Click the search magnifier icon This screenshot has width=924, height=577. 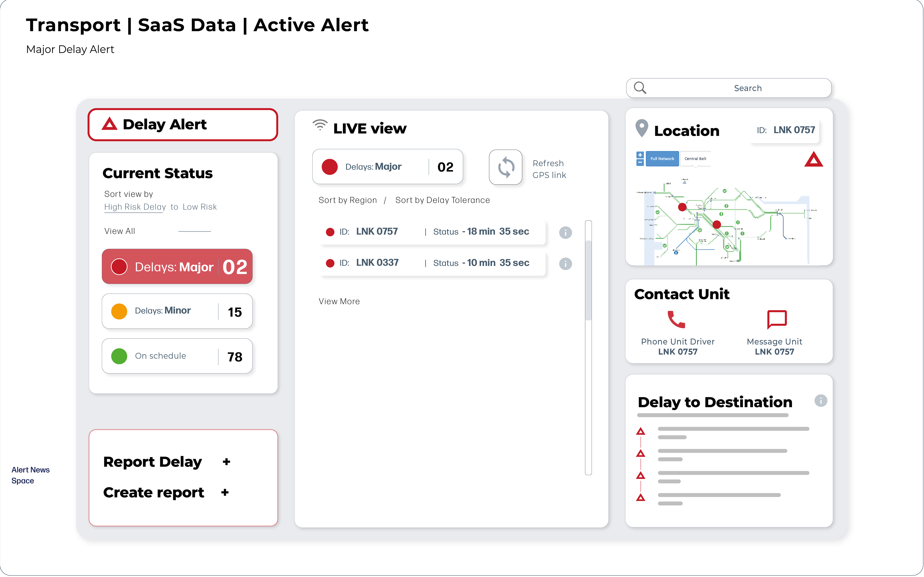(640, 88)
